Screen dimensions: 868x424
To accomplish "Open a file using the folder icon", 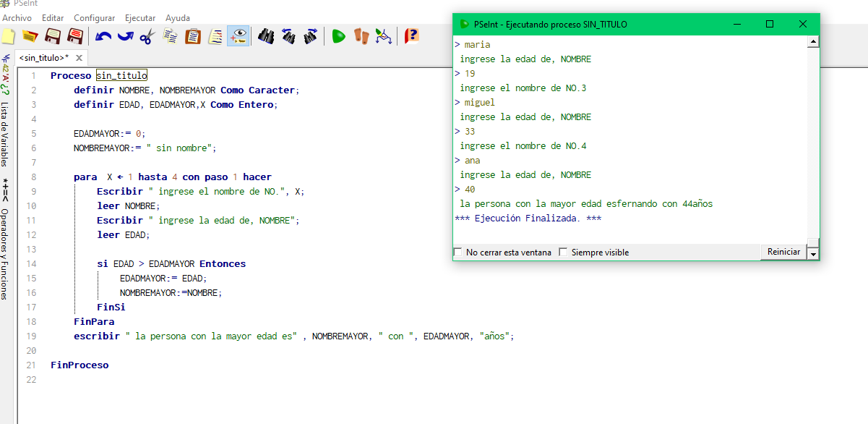I will (30, 35).
